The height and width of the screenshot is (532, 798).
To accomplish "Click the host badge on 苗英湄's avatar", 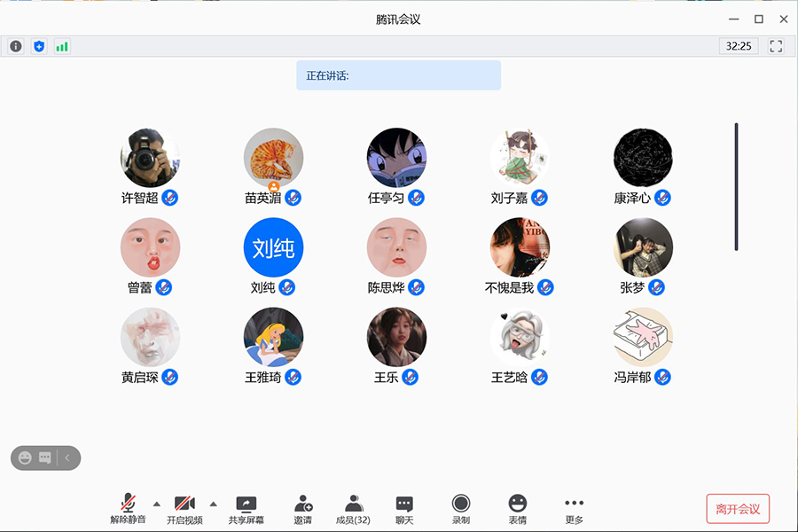I will pyautogui.click(x=274, y=186).
